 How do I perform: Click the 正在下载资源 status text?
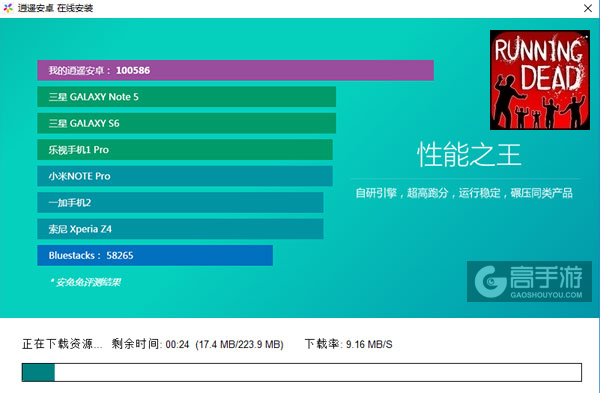(x=62, y=344)
